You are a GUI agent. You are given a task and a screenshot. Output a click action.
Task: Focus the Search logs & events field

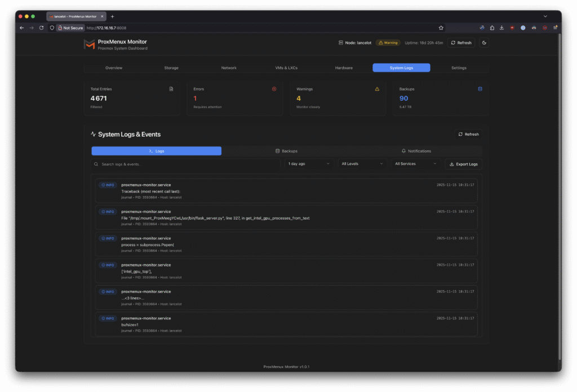(x=186, y=164)
